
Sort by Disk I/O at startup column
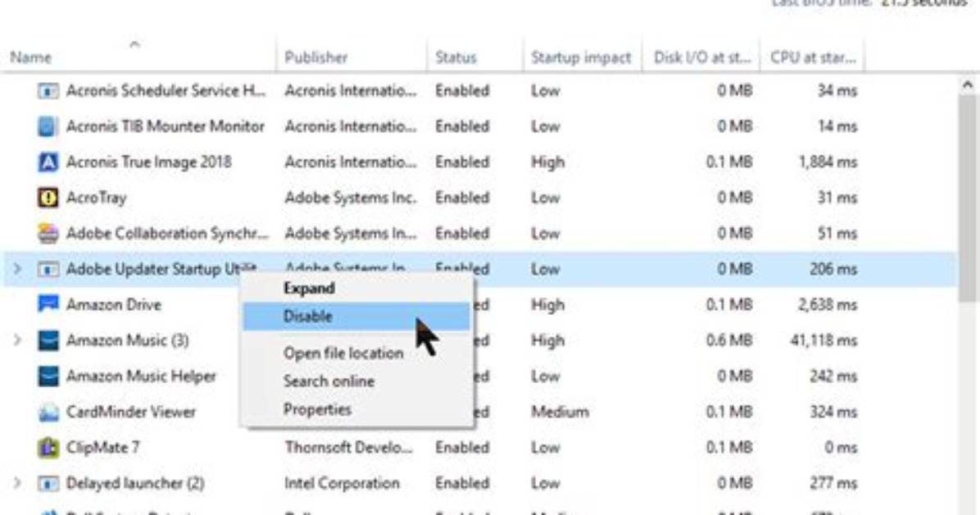click(701, 57)
